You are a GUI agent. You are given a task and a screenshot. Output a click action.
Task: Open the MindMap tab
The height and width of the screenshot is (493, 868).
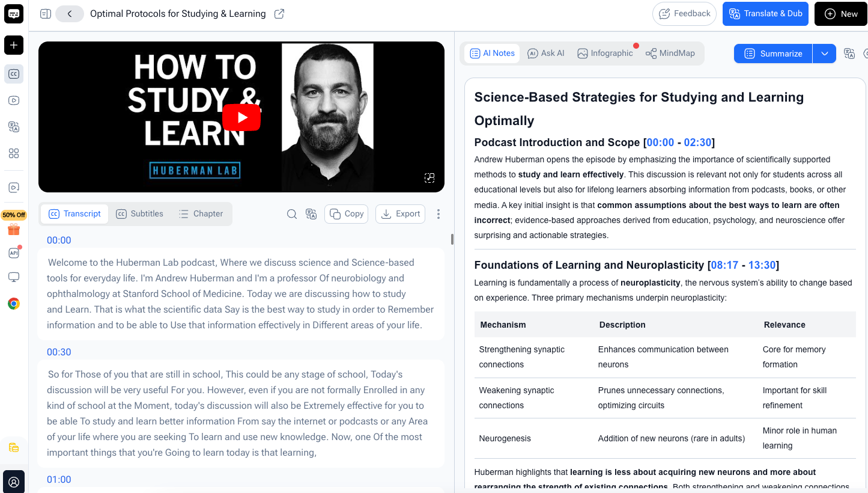pos(670,54)
